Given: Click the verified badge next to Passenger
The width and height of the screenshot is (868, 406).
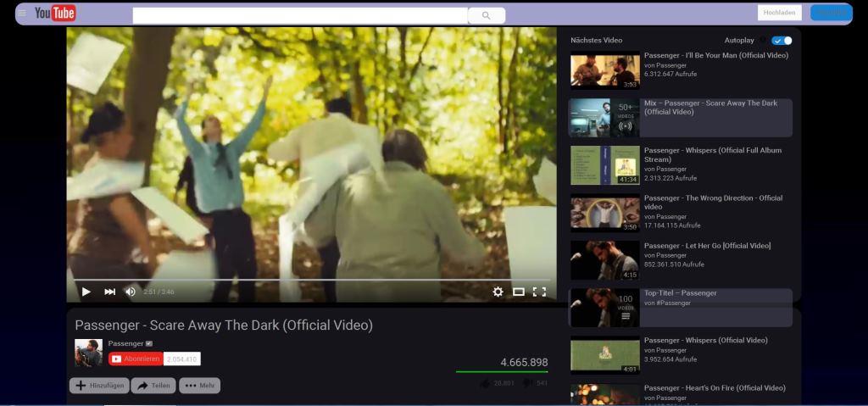Looking at the screenshot, I should 149,343.
